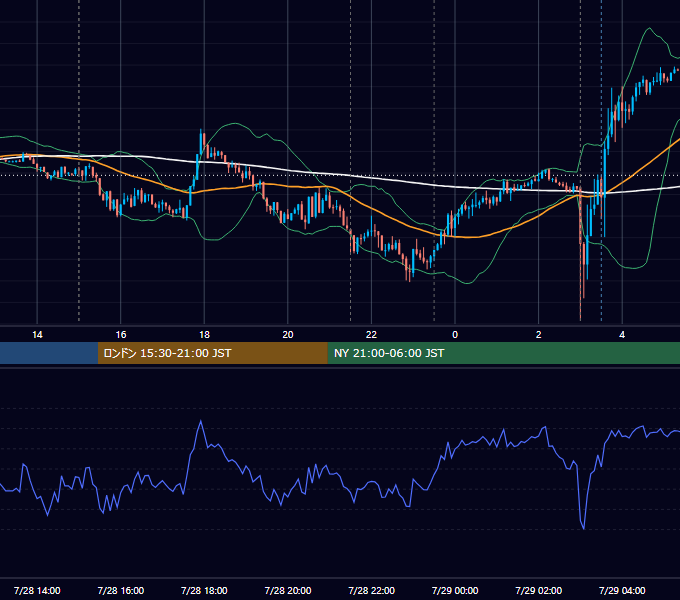
Task: Select the NY 21:00-06:00 JST session band
Action: click(503, 353)
